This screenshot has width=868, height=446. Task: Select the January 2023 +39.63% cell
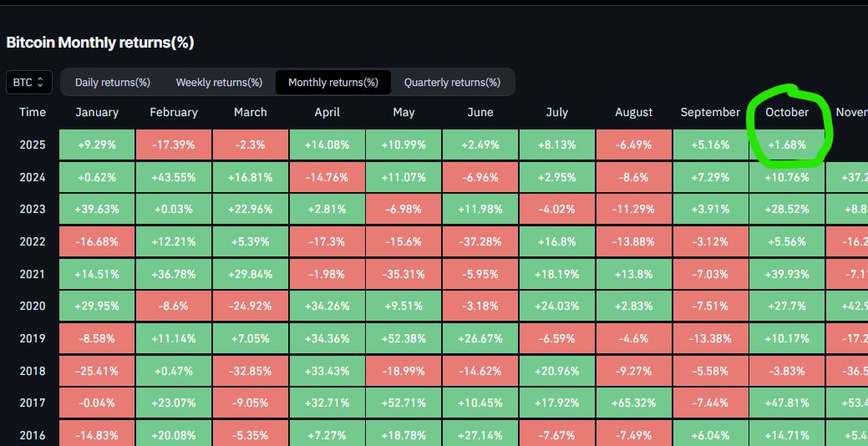click(97, 209)
